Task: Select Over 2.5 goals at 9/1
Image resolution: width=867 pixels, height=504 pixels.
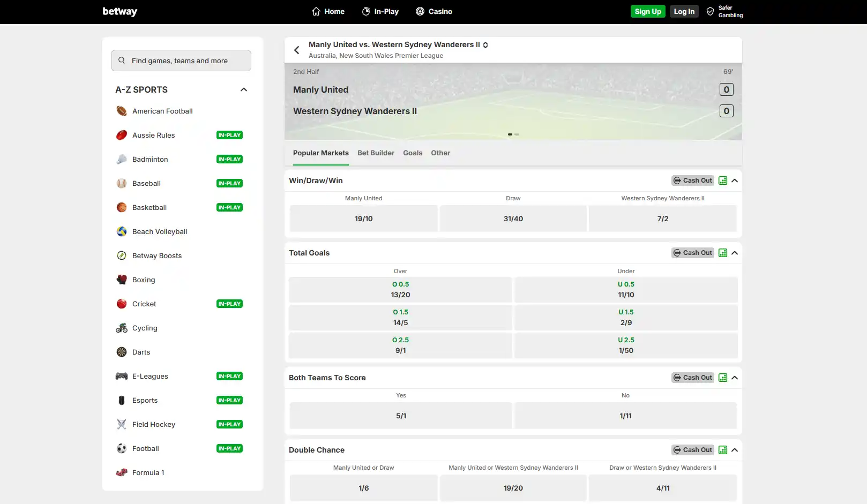Action: (401, 345)
